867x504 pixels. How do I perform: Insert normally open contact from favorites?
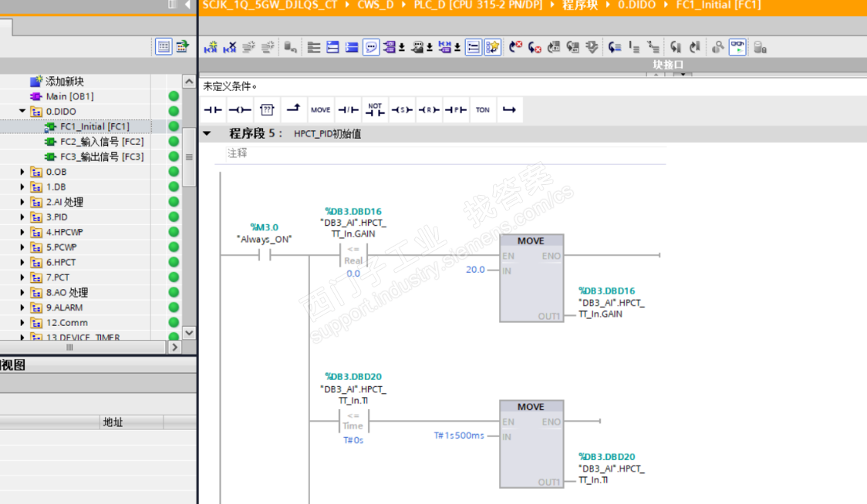coord(213,110)
